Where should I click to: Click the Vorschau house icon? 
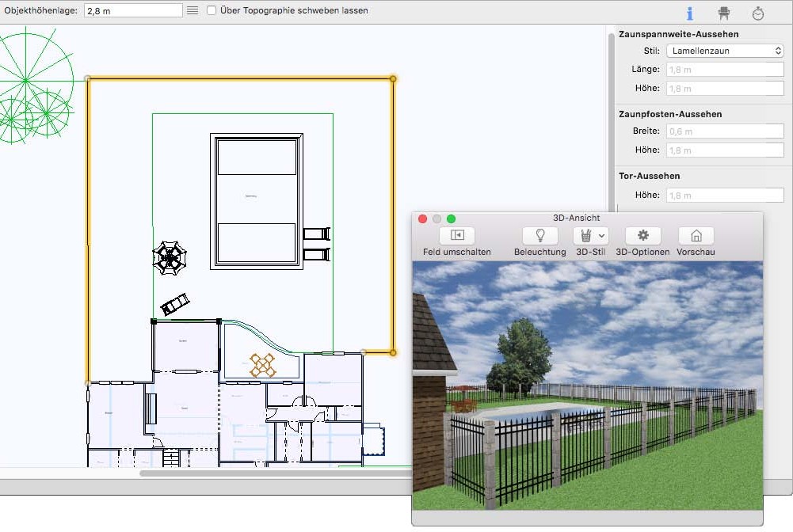pos(696,235)
